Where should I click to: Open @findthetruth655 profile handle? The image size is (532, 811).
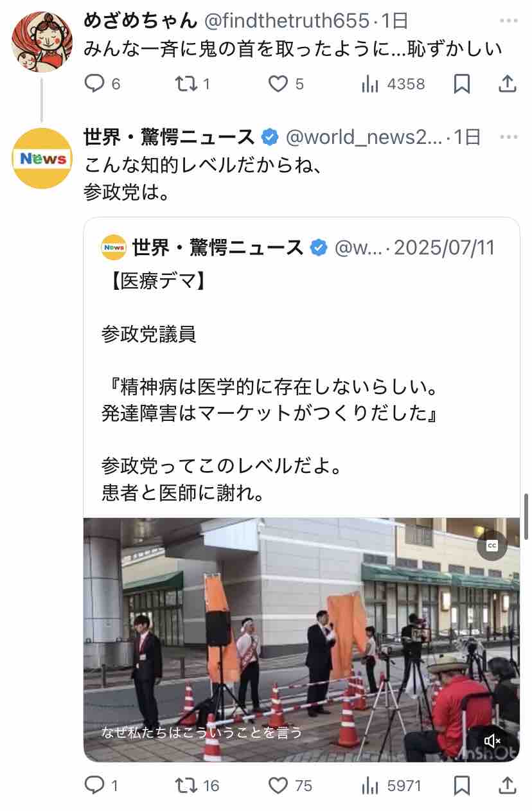coord(287,21)
